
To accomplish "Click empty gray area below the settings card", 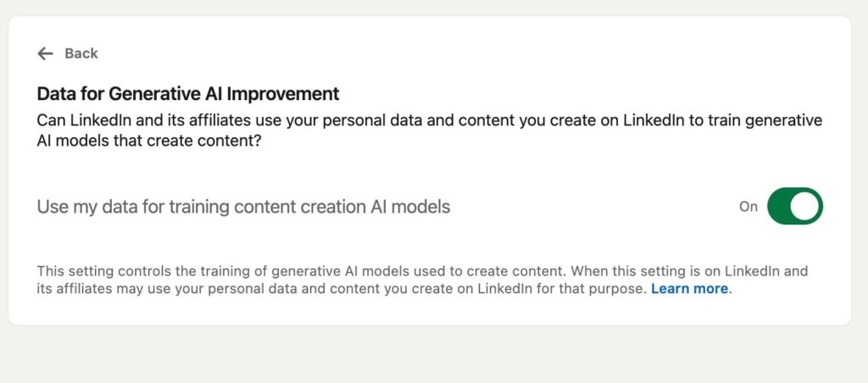I will coord(424,356).
